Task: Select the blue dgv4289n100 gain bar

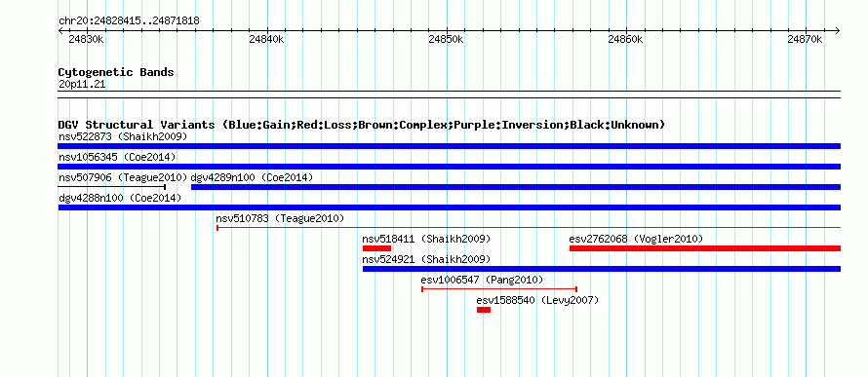Action: click(515, 187)
